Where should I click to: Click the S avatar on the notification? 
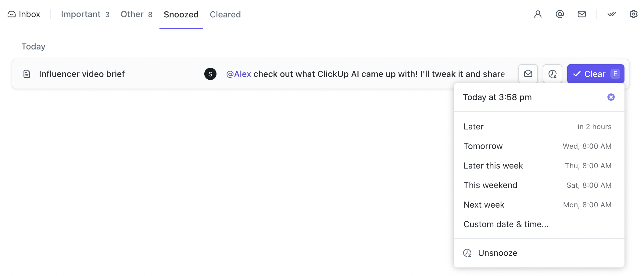pyautogui.click(x=210, y=74)
